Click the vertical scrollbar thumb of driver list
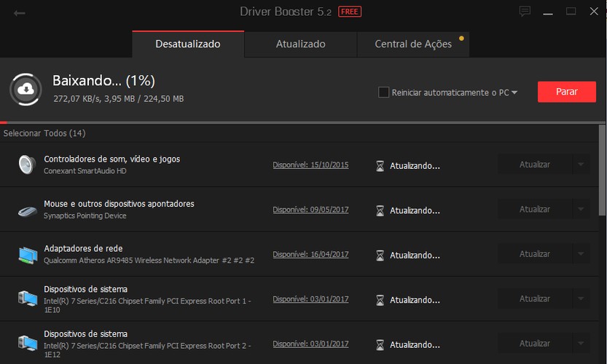Screen dimensions: 607x364 click(602, 170)
